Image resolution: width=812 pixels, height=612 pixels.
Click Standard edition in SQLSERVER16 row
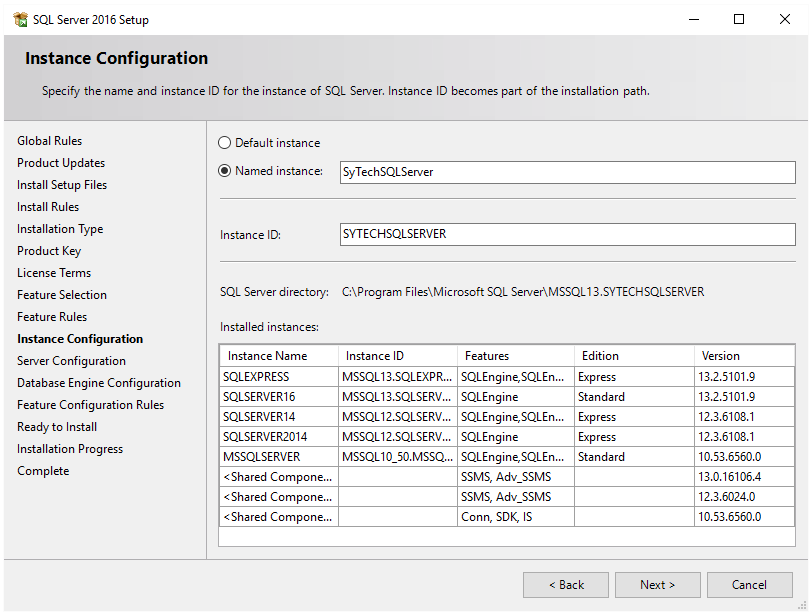point(634,397)
